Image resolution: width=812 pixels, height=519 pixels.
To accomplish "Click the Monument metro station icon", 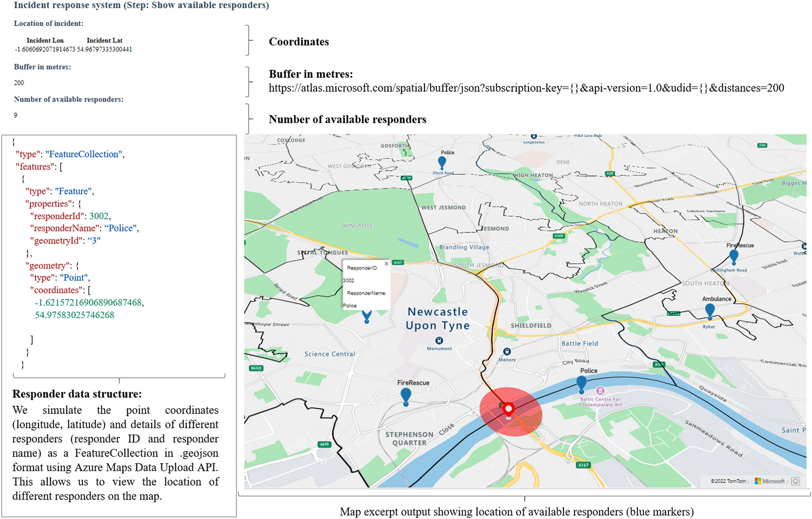I will tap(439, 340).
